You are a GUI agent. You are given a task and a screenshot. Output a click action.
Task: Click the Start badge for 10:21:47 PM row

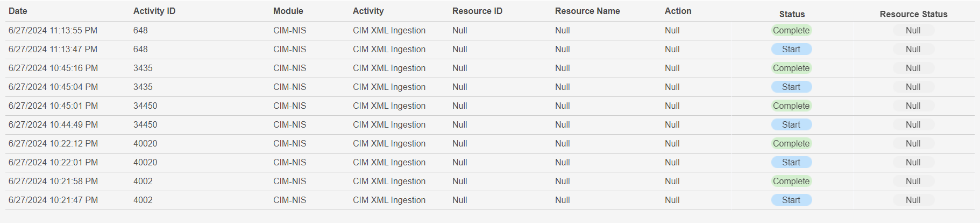(791, 200)
